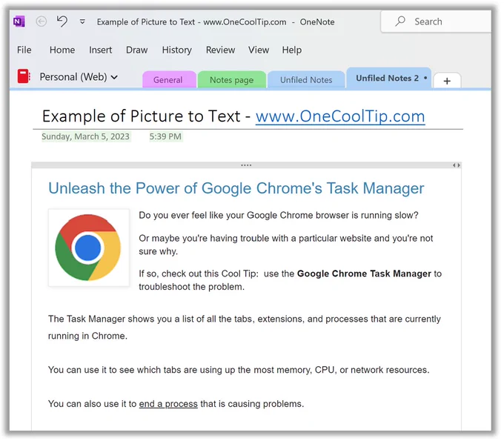Viewport: 504px width, 441px height.
Task: Open the View ribbon tab
Action: pyautogui.click(x=259, y=50)
